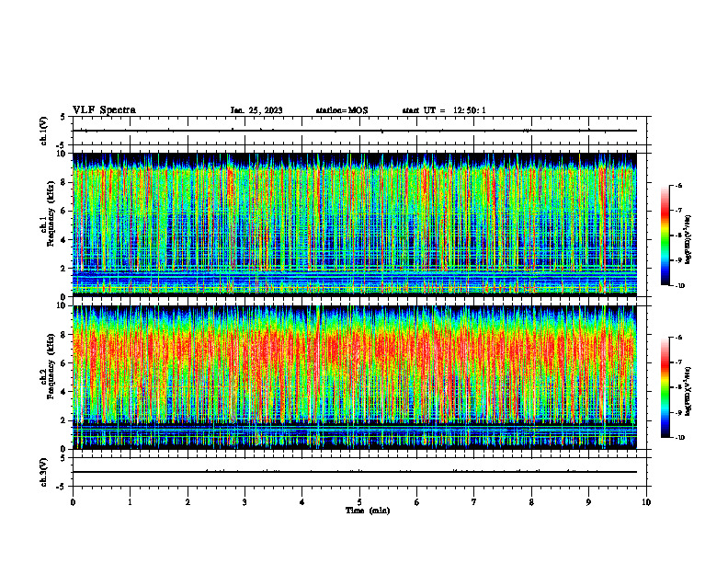Select the time-axis tick label "9"
Viewport: 728px width, 563px height.
(588, 502)
